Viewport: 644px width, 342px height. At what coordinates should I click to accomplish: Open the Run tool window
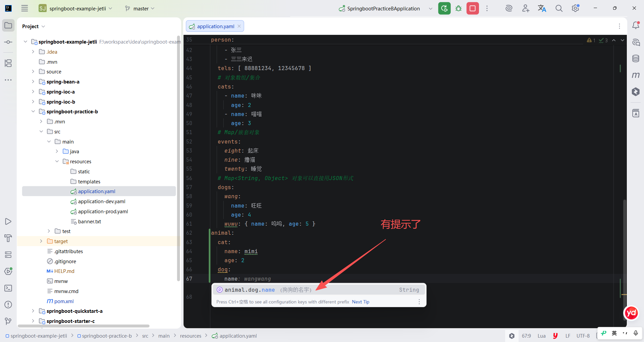point(8,222)
